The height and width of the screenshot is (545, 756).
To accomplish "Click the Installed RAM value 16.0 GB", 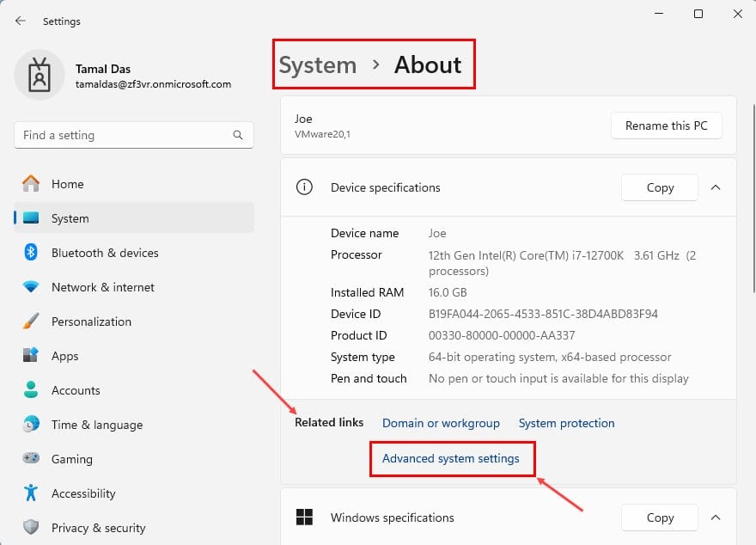I will [x=448, y=292].
